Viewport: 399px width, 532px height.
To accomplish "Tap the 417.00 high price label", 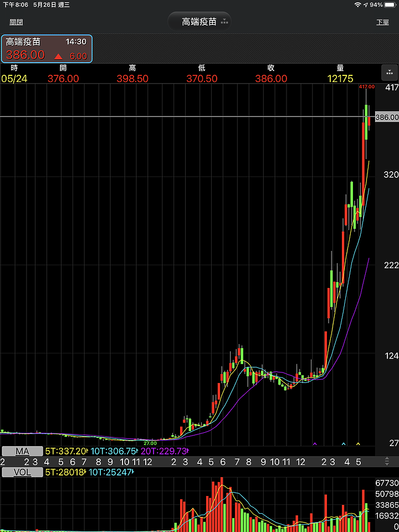I will pos(367,87).
